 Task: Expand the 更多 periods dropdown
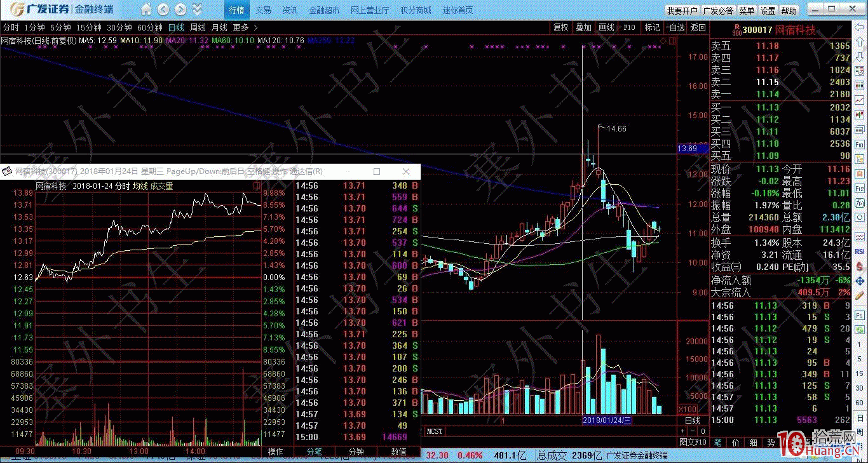click(245, 27)
